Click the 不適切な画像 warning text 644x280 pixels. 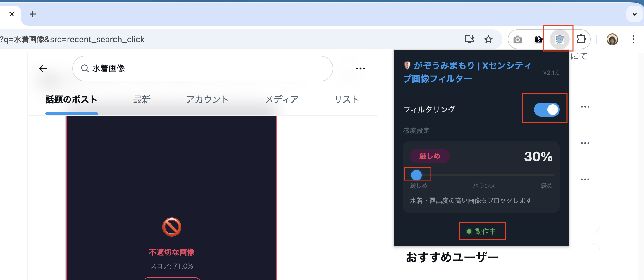tap(172, 252)
